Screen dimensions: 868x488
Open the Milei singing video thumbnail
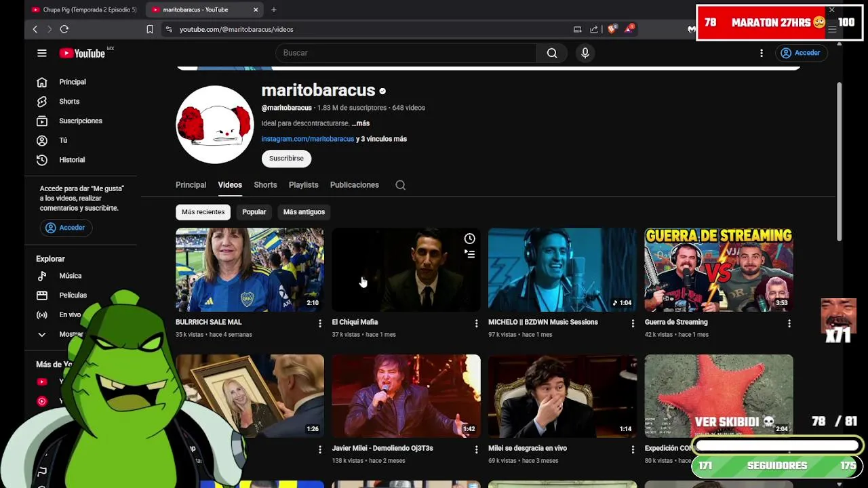(x=406, y=396)
